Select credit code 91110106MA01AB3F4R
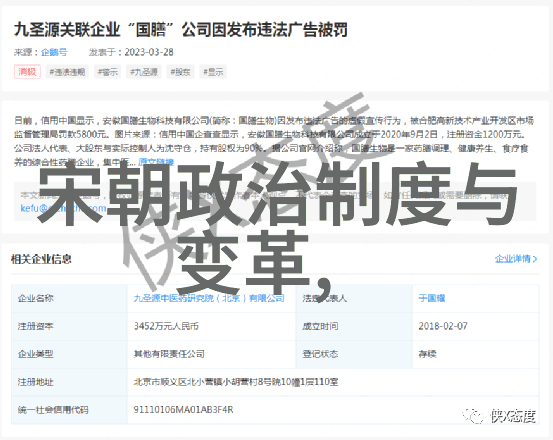This screenshot has width=553, height=440. point(183,410)
